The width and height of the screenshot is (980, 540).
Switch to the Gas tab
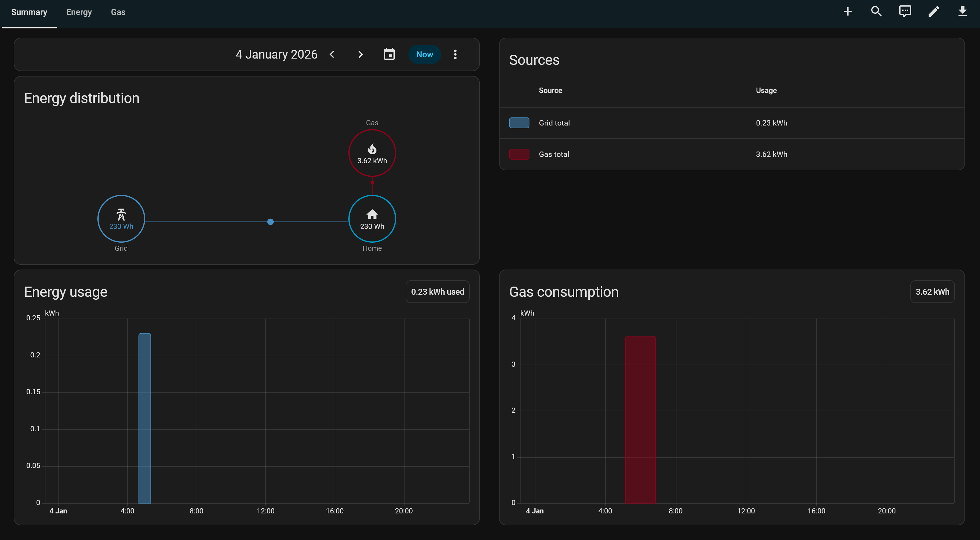118,12
